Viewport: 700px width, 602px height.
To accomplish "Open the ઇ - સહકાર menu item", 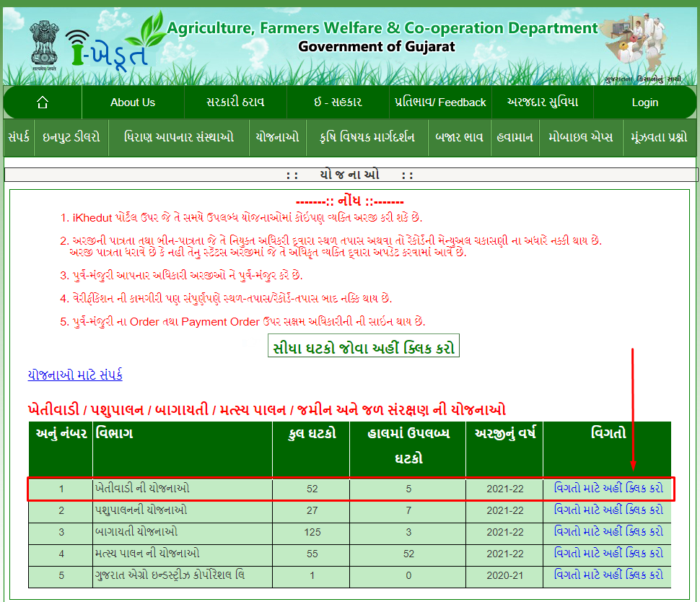I will pos(338,102).
